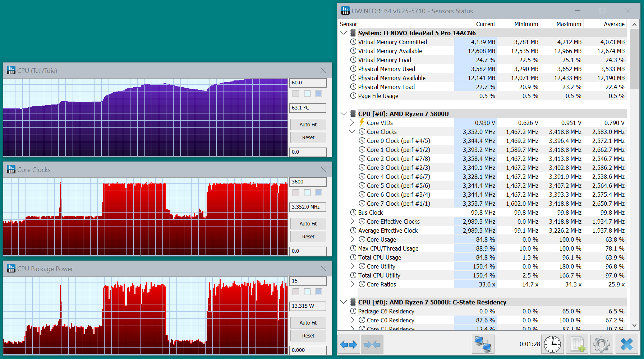Click the HWiNFO icon in Sensors Status title bar

point(345,11)
